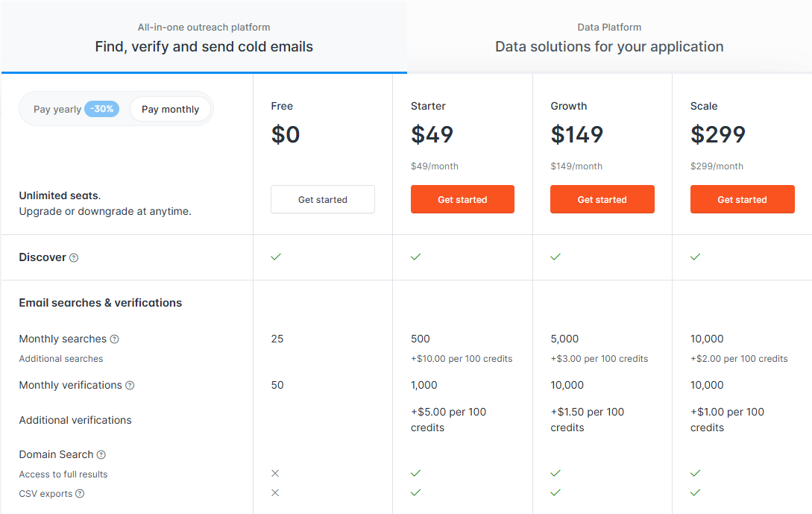Click Get started on the Starter plan
This screenshot has width=812, height=514.
(462, 199)
